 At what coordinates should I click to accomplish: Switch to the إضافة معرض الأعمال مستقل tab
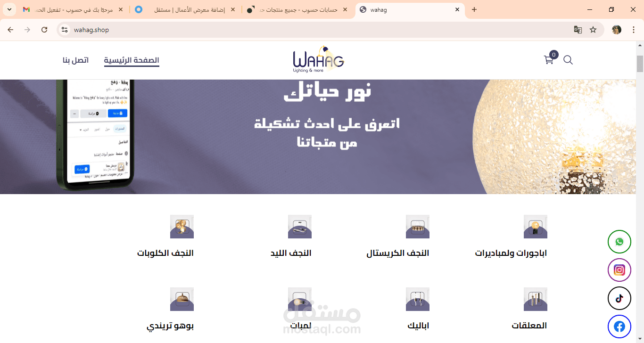click(185, 9)
